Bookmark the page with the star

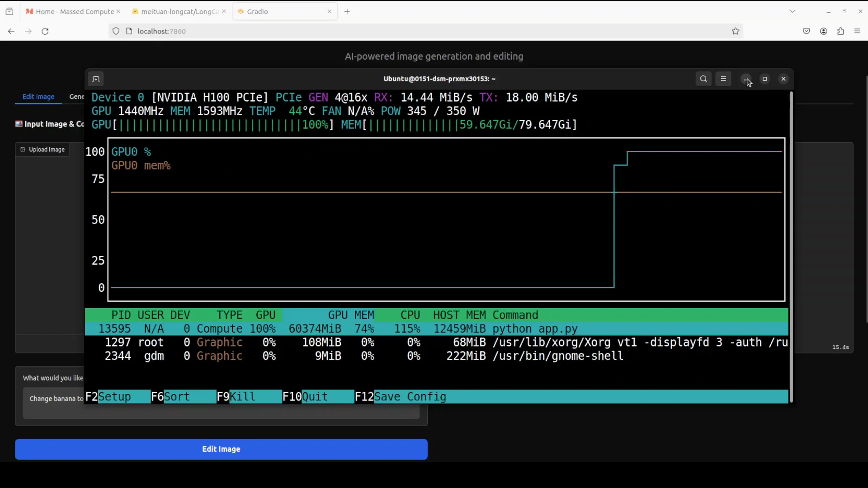click(x=736, y=31)
